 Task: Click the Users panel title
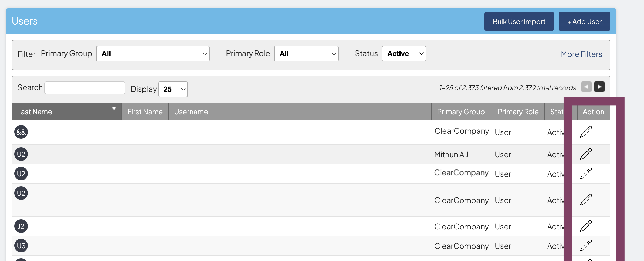25,21
